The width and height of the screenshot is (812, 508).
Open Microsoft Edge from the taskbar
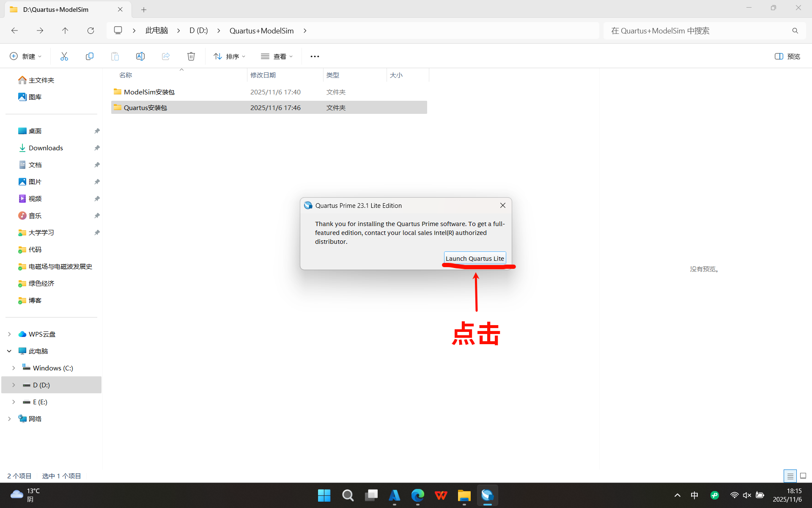418,495
